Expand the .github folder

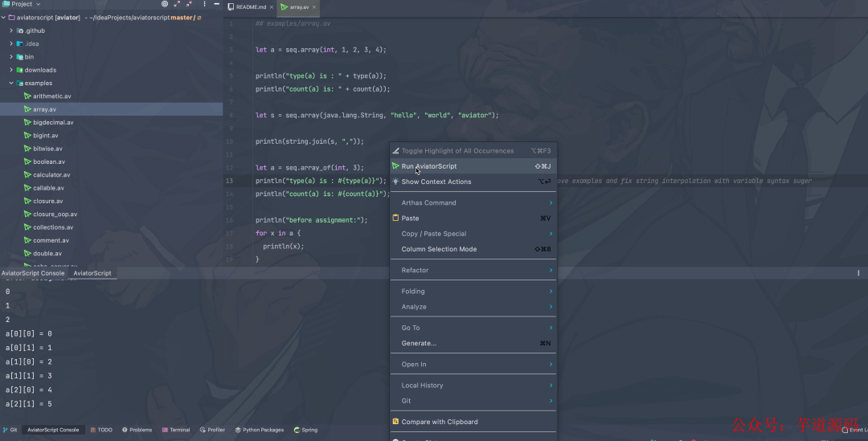click(11, 31)
